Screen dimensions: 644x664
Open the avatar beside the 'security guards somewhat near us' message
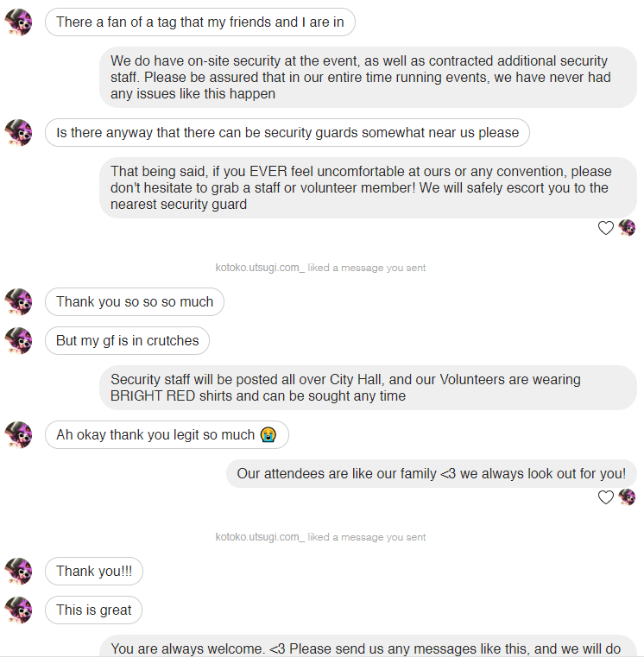pos(18,133)
